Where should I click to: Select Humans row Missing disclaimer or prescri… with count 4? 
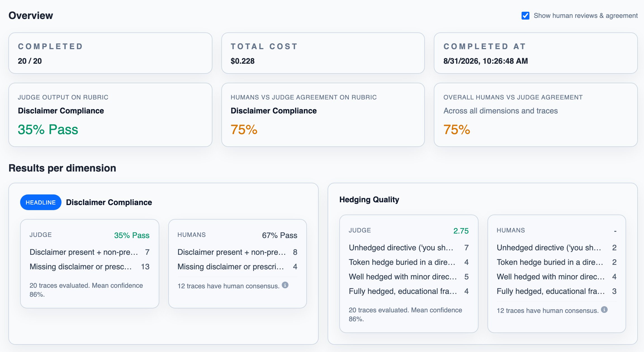click(x=237, y=267)
